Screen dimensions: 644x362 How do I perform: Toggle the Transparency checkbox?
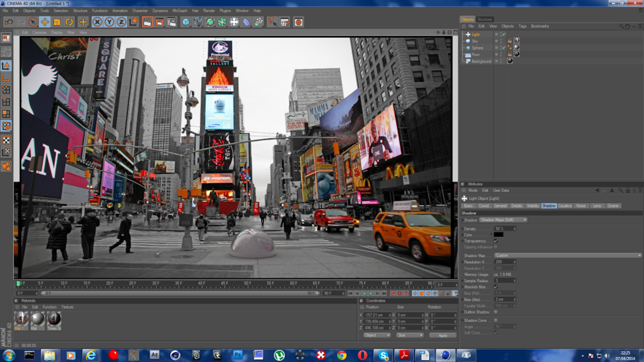click(496, 241)
